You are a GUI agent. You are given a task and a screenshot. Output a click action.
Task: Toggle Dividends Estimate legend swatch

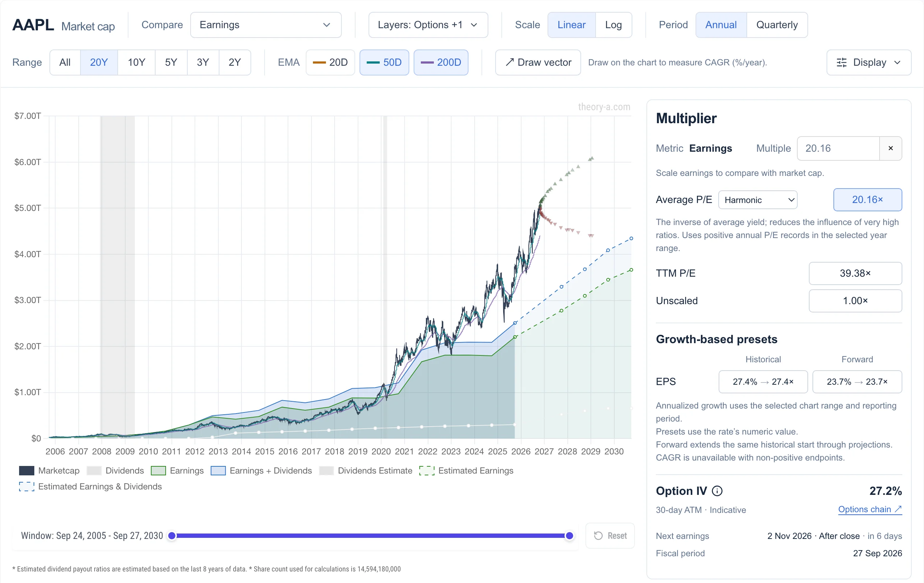pyautogui.click(x=326, y=470)
